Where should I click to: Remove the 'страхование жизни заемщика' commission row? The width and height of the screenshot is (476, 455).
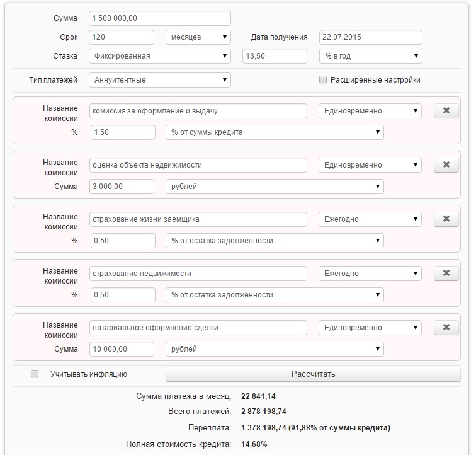tap(446, 219)
